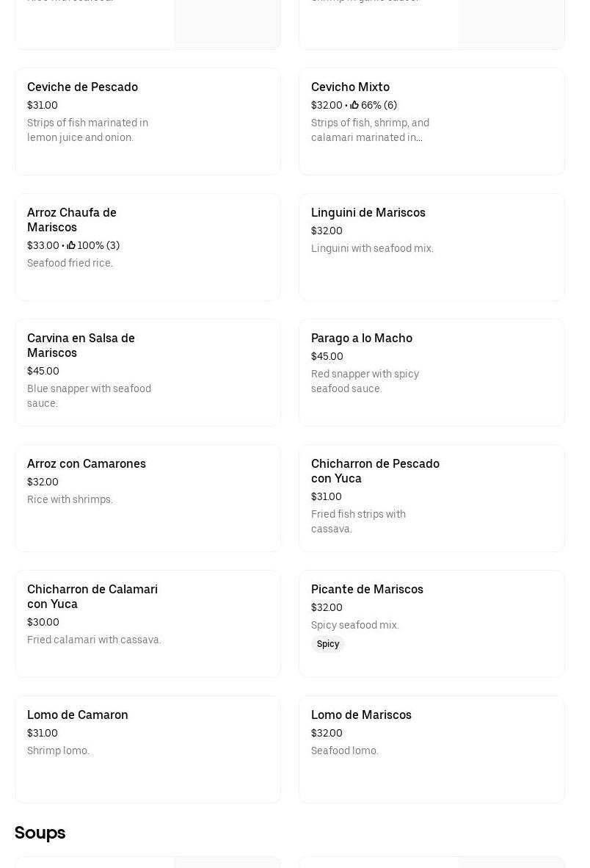Click the Soups section heading
Screen dimensions: 590x868
point(40,833)
